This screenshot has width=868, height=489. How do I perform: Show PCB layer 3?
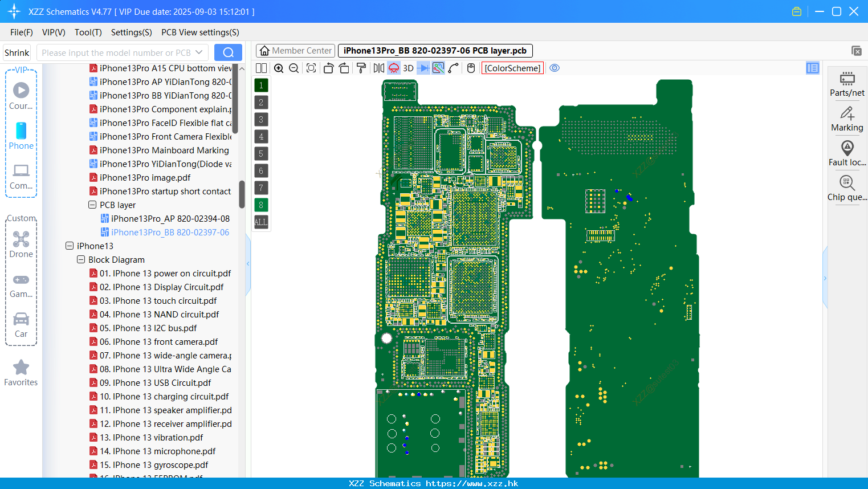point(261,119)
